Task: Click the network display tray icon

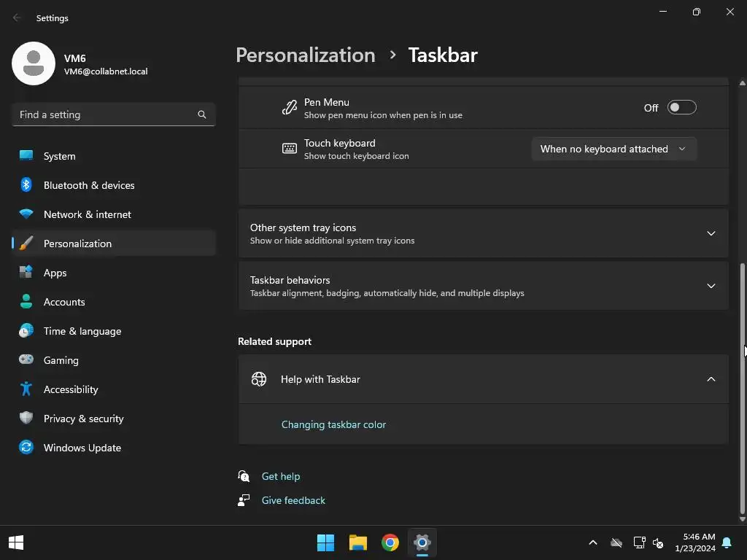Action: 639,542
